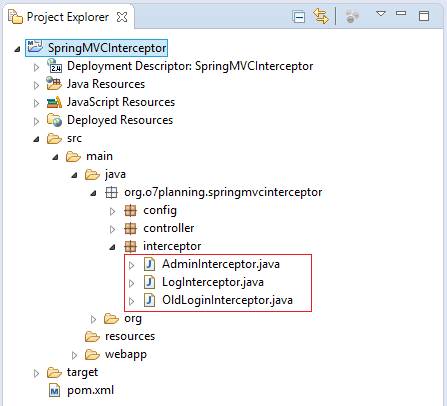Viewport: 447px width, 406px height.
Task: Click the pom.xml Maven file icon
Action: pyautogui.click(x=54, y=390)
